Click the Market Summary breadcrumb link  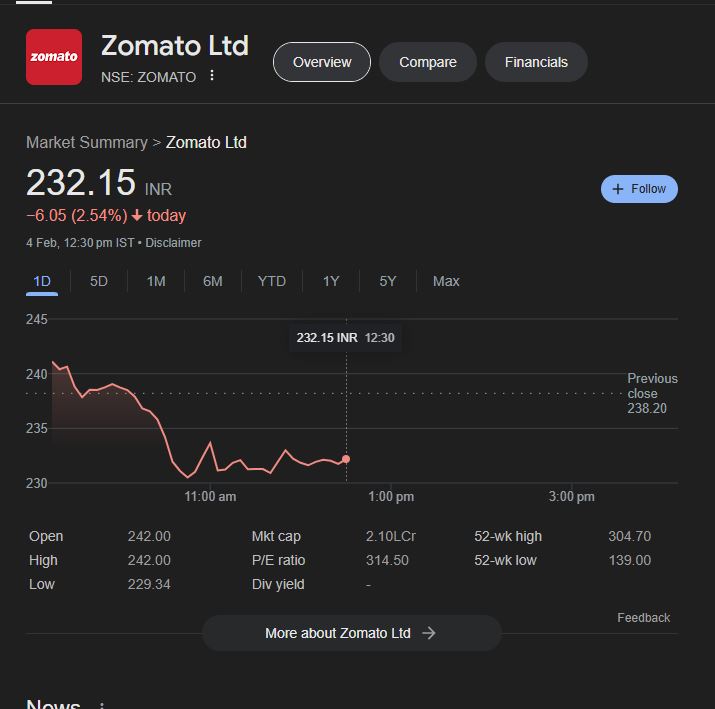point(87,142)
